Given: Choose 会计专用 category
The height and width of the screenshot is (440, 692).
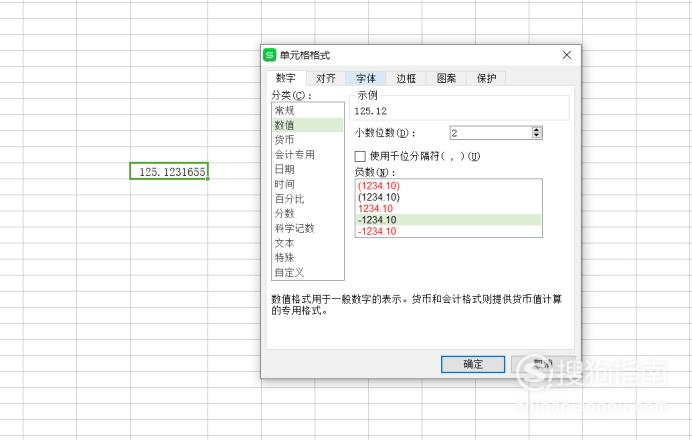Looking at the screenshot, I should 308,154.
